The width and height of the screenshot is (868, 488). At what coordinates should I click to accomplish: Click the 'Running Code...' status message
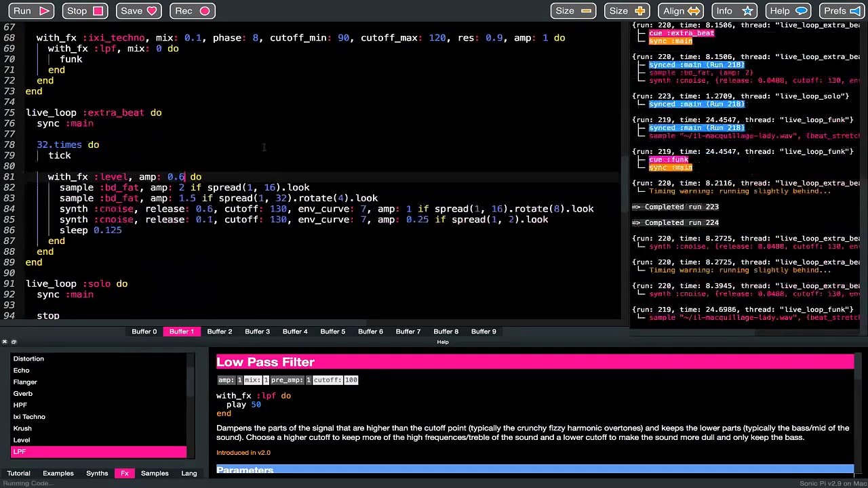pos(27,483)
